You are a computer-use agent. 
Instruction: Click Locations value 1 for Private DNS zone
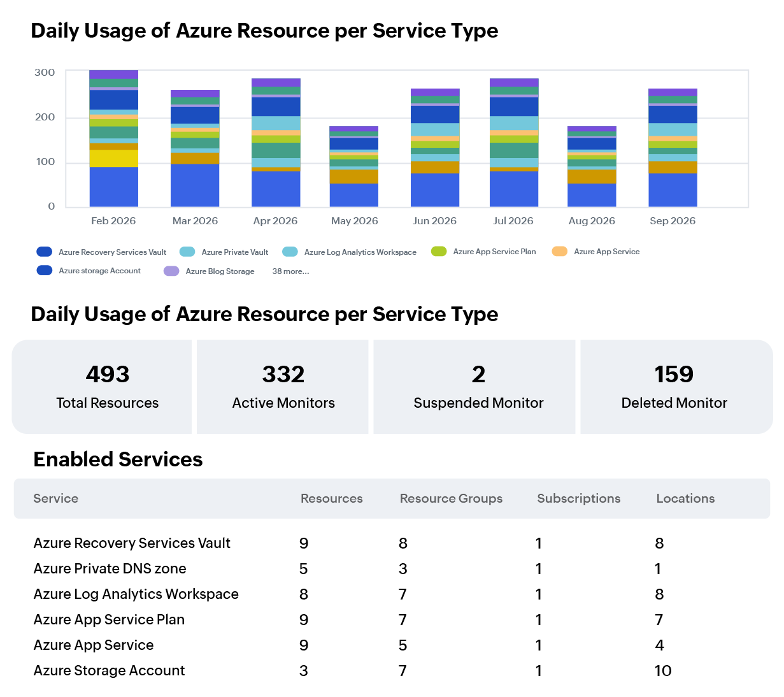click(658, 569)
